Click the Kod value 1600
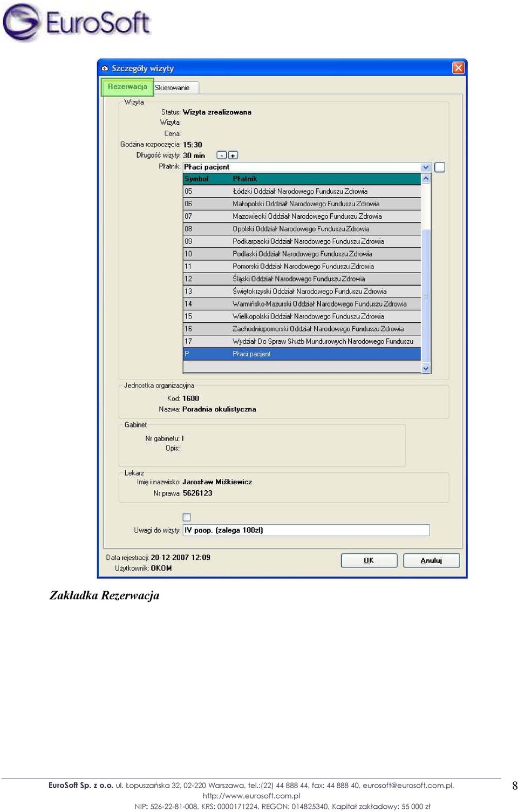The width and height of the screenshot is (518, 812). click(x=190, y=398)
